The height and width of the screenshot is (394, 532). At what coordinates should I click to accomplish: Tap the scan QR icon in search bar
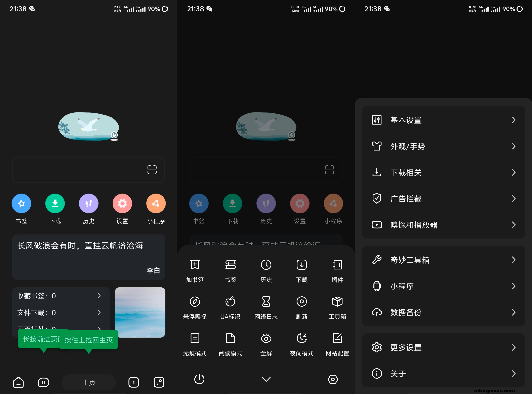[152, 170]
